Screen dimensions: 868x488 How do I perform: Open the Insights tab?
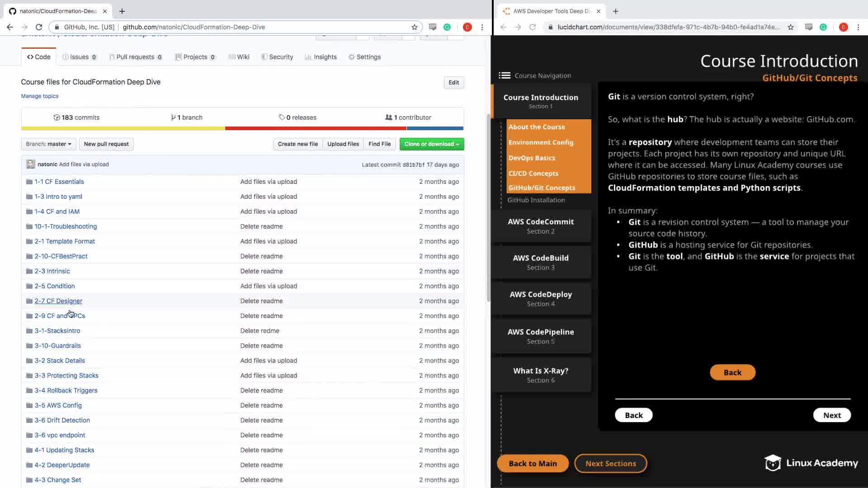[x=321, y=57]
